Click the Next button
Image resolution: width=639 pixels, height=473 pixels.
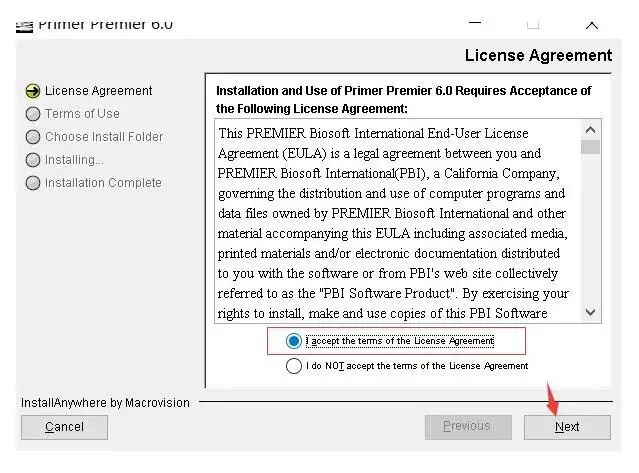(x=567, y=427)
